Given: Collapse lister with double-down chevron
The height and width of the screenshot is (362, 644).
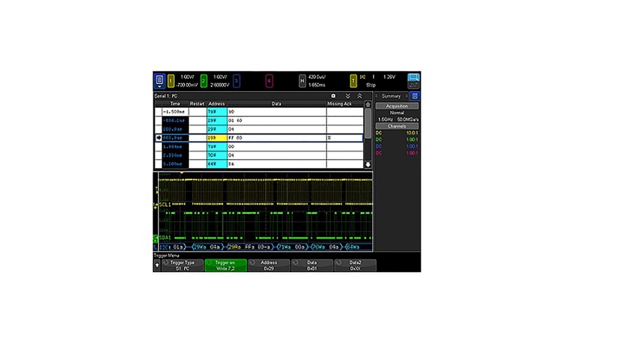Looking at the screenshot, I should coord(348,96).
